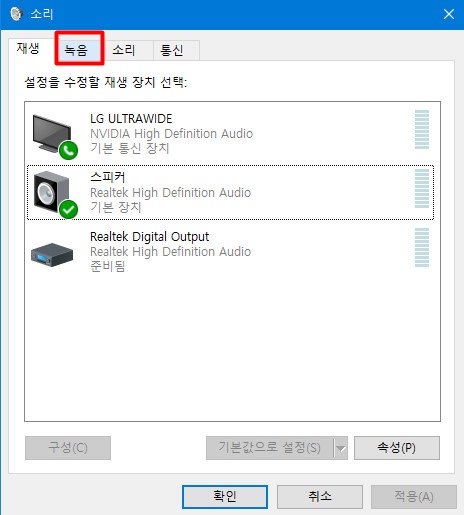The image size is (464, 515).
Task: Select the 스피커 device name
Action: pyautogui.click(x=108, y=177)
